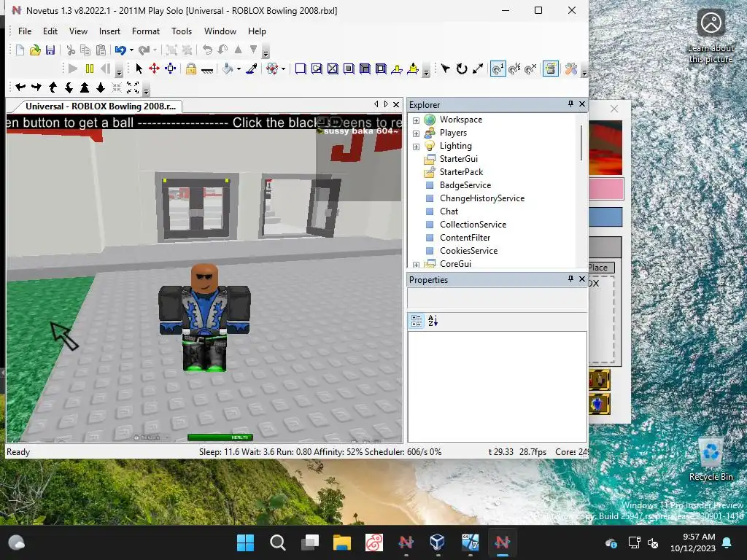Screen dimensions: 747x560
Task: Click the Material tool icon
Action: coord(272,69)
